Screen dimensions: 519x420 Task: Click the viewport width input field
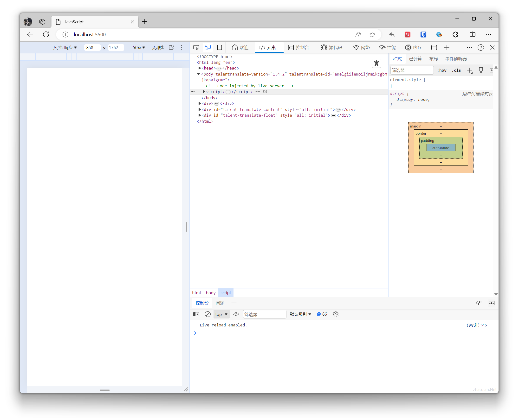coord(92,48)
